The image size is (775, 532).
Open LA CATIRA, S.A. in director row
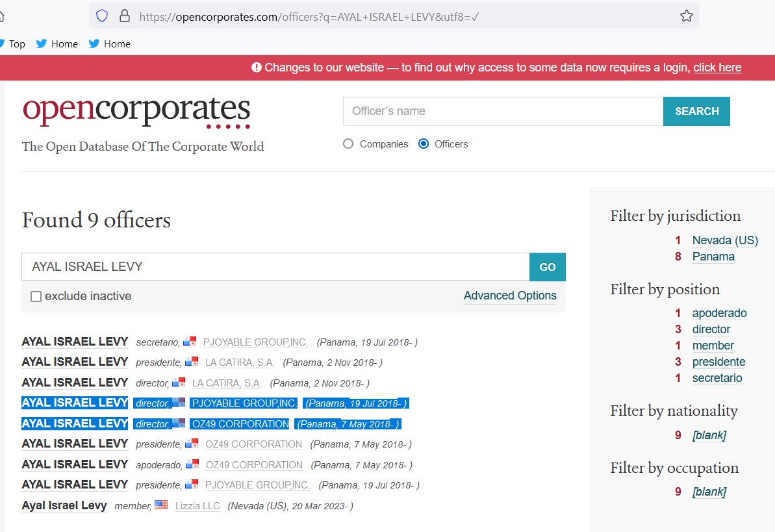pos(226,383)
